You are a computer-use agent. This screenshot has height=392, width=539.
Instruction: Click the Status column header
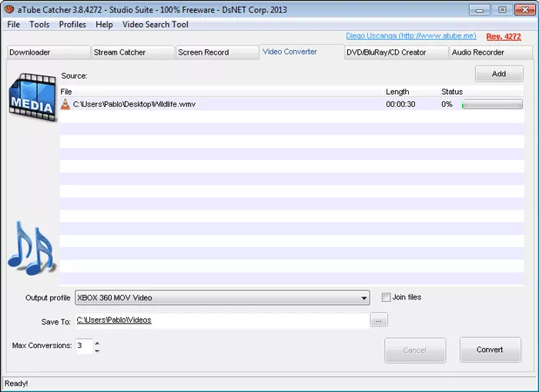click(x=482, y=92)
